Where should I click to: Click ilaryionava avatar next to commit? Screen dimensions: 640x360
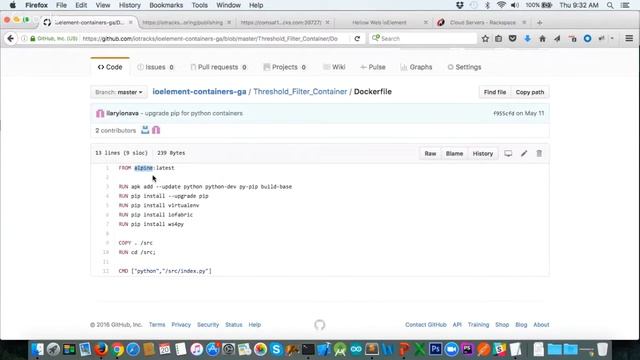click(100, 113)
